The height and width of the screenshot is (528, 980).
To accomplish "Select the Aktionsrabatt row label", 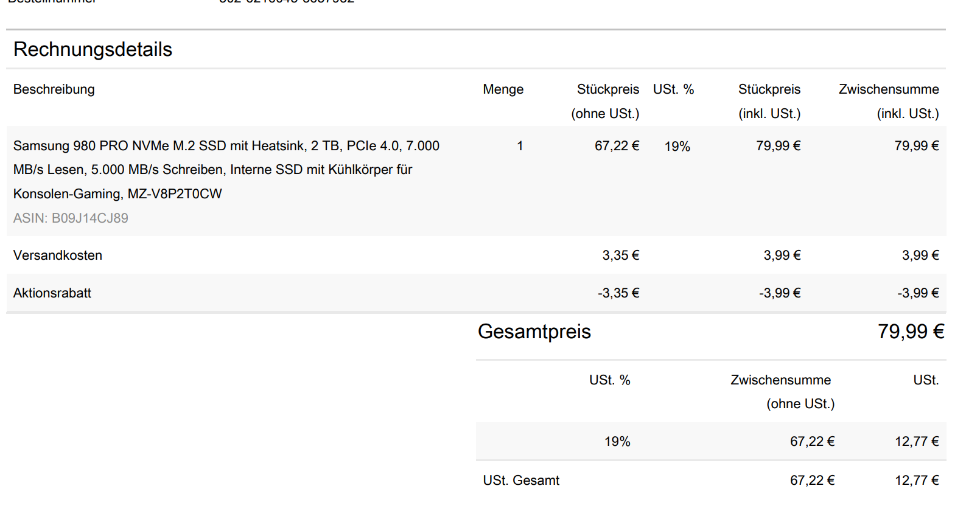I will click(52, 293).
